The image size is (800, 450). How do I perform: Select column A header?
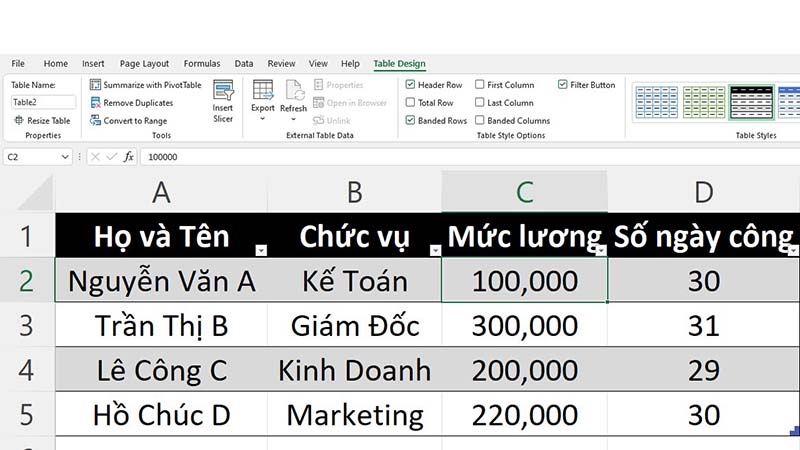point(161,192)
